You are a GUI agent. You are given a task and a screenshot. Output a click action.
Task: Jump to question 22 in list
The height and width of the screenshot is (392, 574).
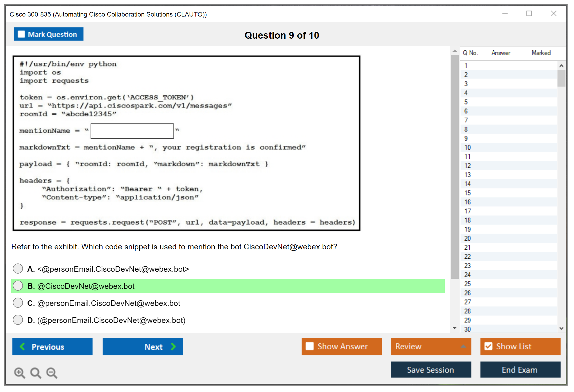coord(467,257)
